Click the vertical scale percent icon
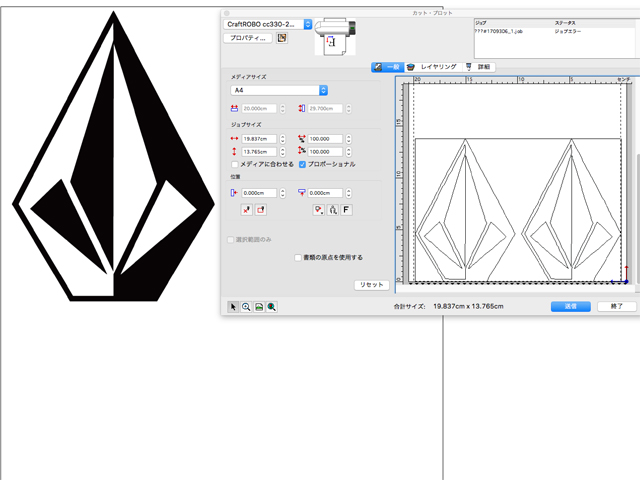 [302, 151]
